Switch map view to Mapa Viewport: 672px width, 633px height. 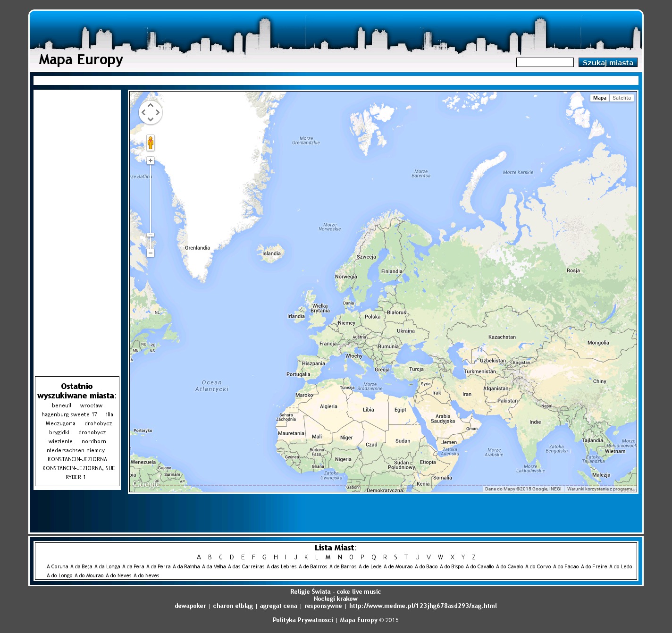599,98
